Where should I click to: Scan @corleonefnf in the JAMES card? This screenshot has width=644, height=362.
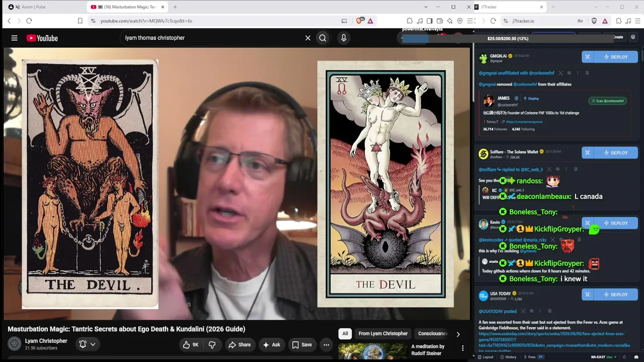[x=608, y=101]
